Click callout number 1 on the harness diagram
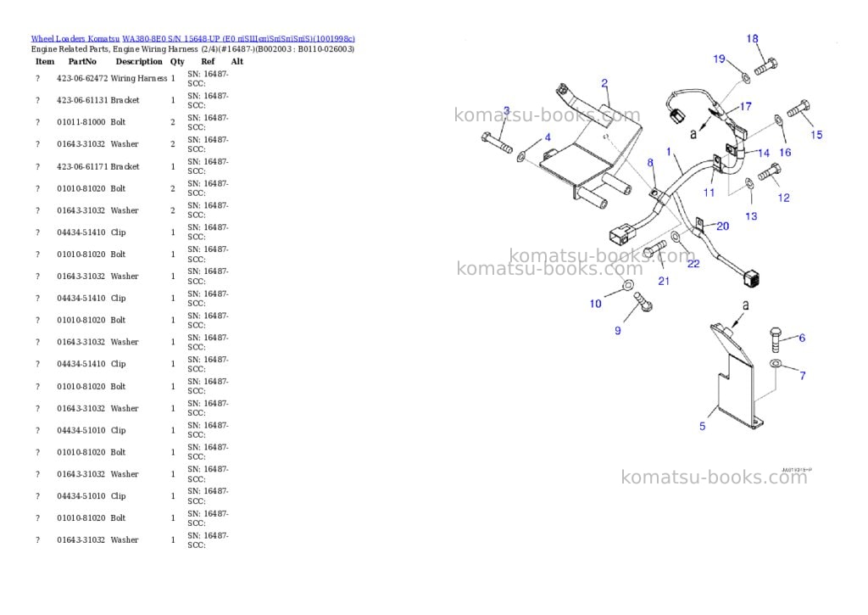Viewport: 868px width, 615px height. [669, 151]
